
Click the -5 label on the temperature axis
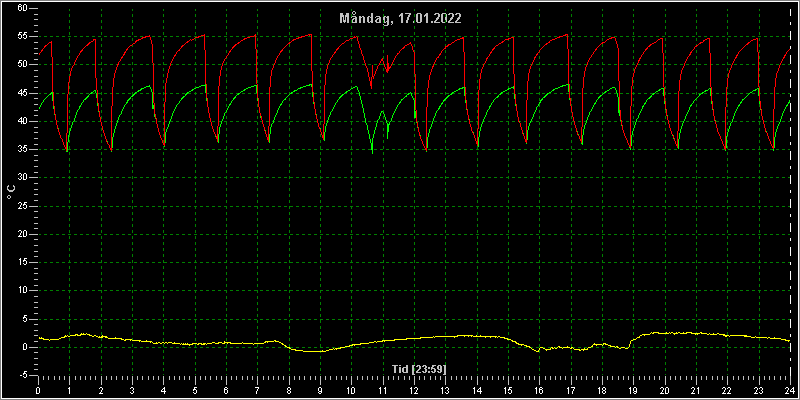24,375
